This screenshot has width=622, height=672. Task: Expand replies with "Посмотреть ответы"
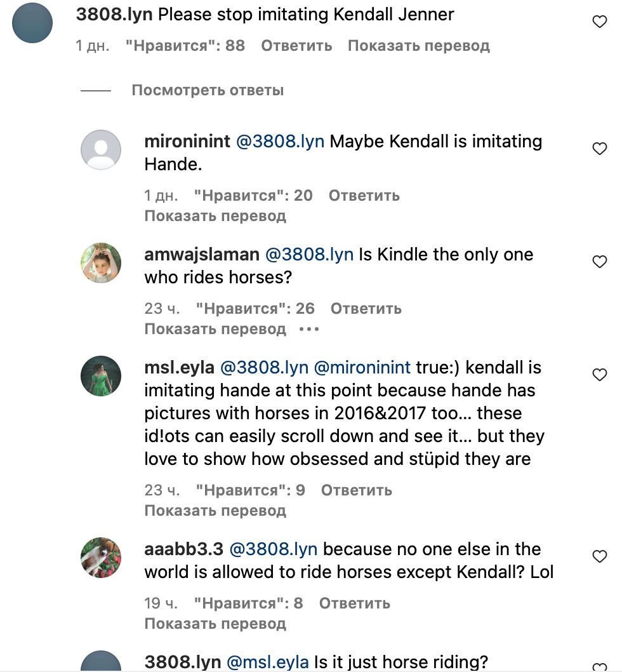207,90
